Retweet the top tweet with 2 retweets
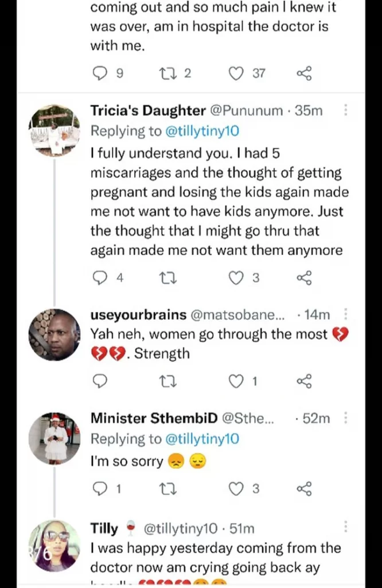The width and height of the screenshot is (382, 588). click(167, 73)
